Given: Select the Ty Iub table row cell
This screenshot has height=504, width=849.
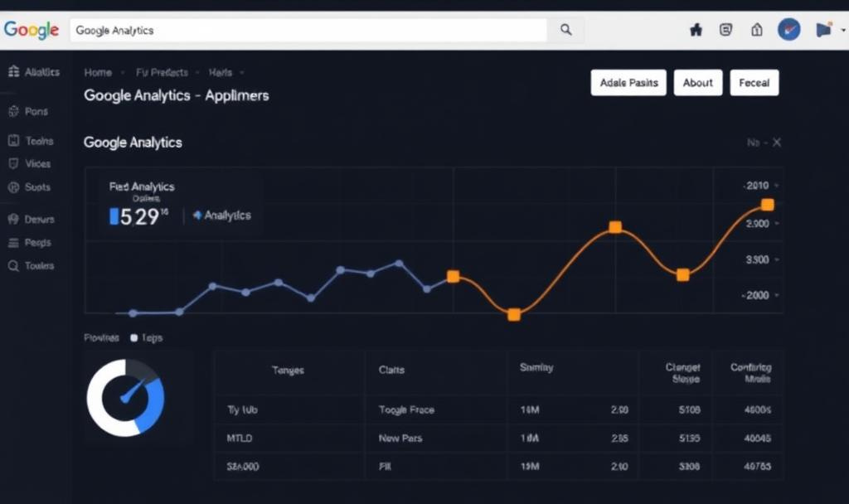Looking at the screenshot, I should 242,409.
